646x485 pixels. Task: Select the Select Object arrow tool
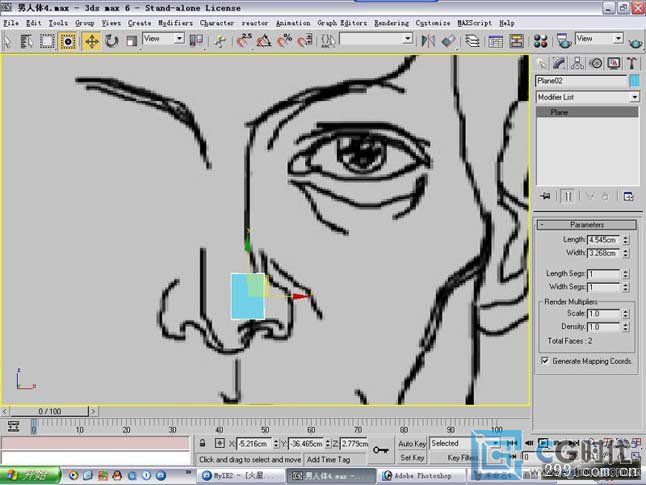(x=7, y=41)
